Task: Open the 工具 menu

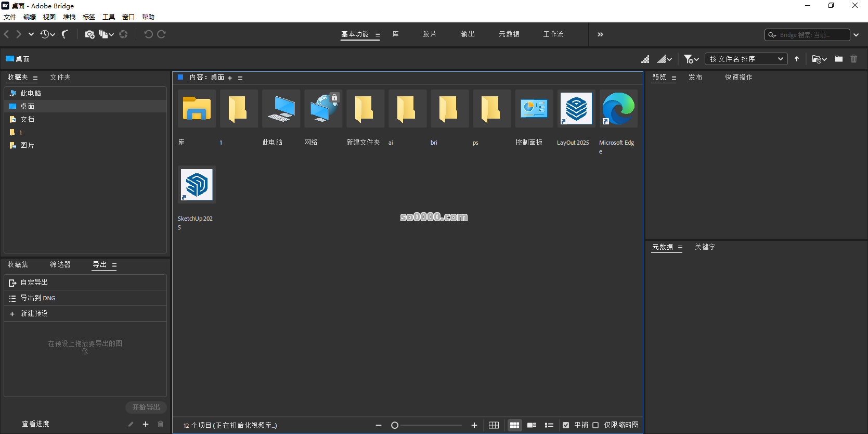Action: click(108, 17)
